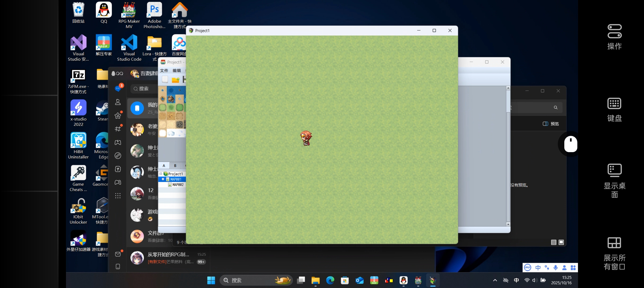Open the more apps grid icon in QQ sidebar
The height and width of the screenshot is (288, 644).
tap(118, 196)
